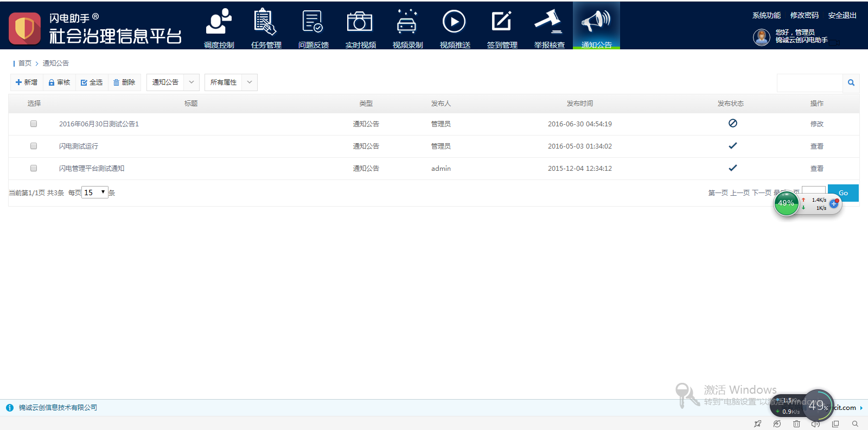The height and width of the screenshot is (430, 868).
Task: Tick the checkbox for 闪电测试运行 row
Action: (x=34, y=146)
